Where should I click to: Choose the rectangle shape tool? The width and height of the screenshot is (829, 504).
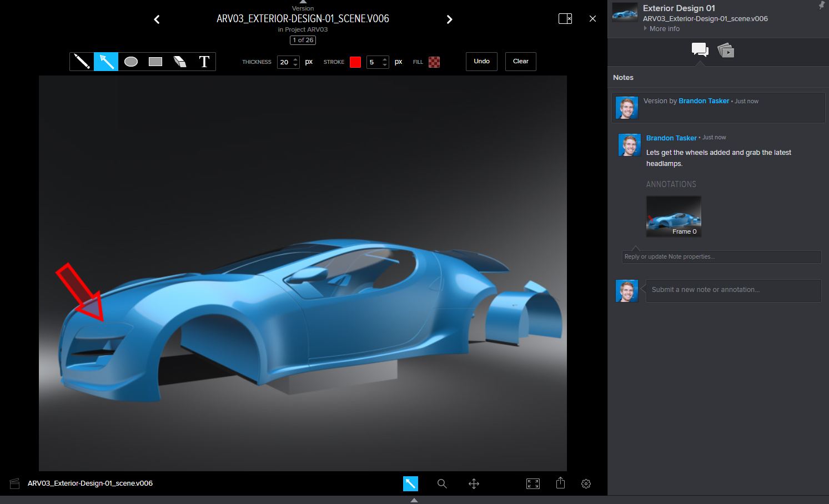coord(155,62)
